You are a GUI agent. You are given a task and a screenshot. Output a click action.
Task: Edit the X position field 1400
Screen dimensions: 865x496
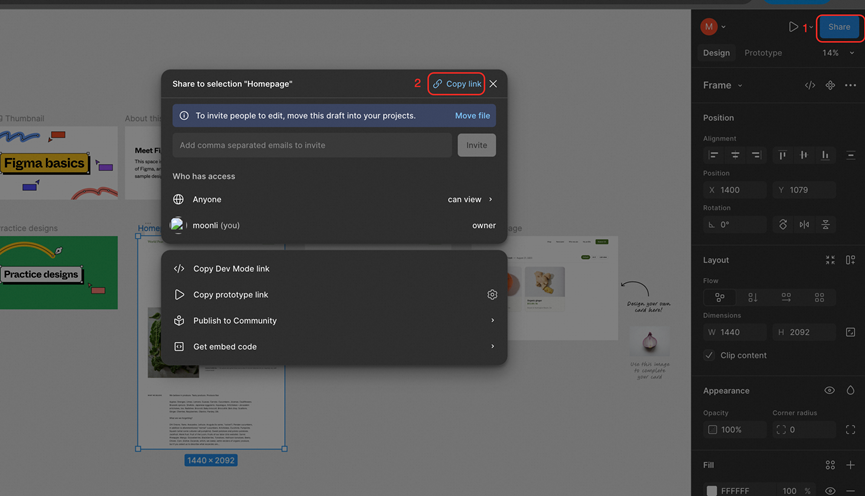tap(735, 190)
